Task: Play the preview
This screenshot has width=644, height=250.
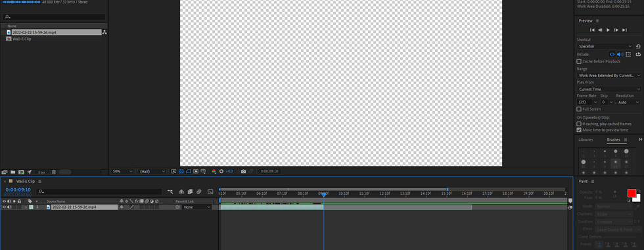Action: [x=609, y=30]
